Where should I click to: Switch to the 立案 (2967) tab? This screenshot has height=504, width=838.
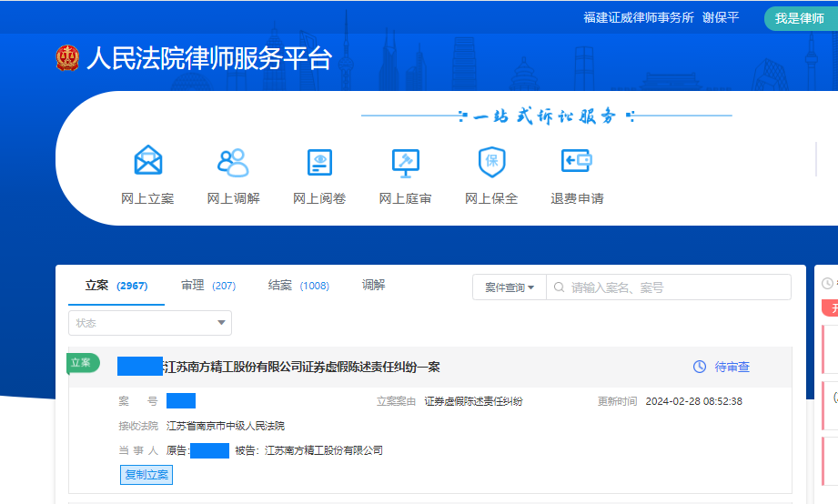(116, 286)
